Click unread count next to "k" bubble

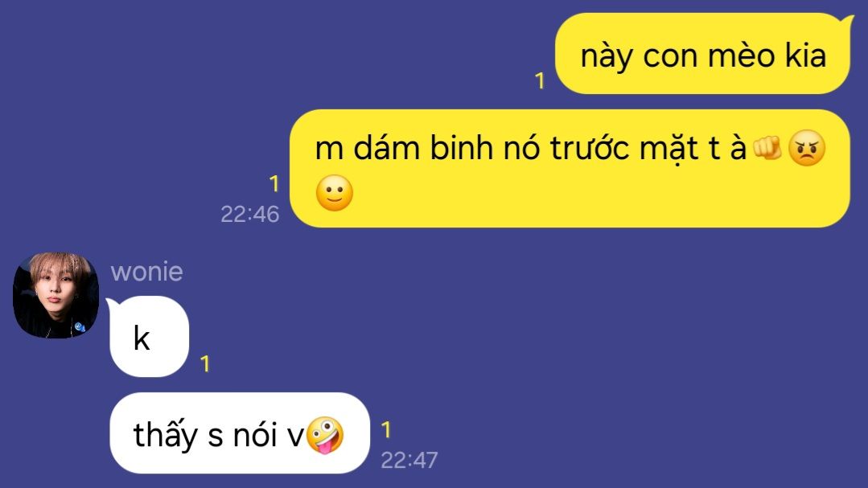click(205, 363)
